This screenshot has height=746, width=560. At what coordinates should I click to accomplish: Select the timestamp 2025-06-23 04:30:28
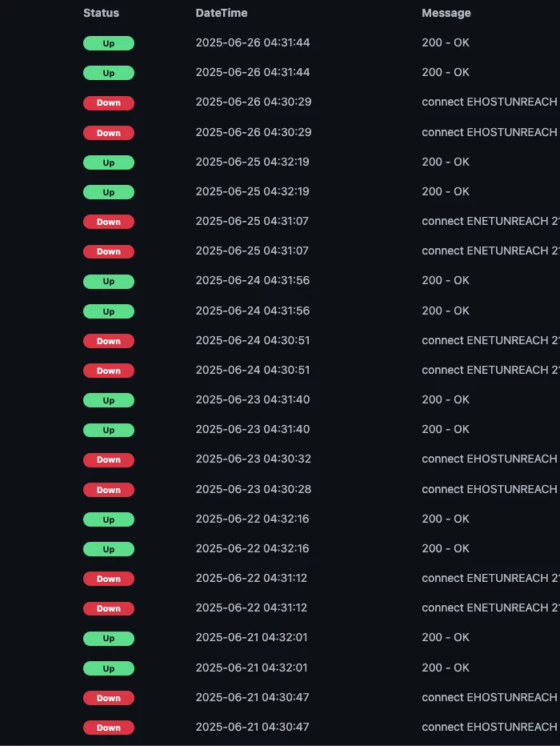[x=253, y=489]
